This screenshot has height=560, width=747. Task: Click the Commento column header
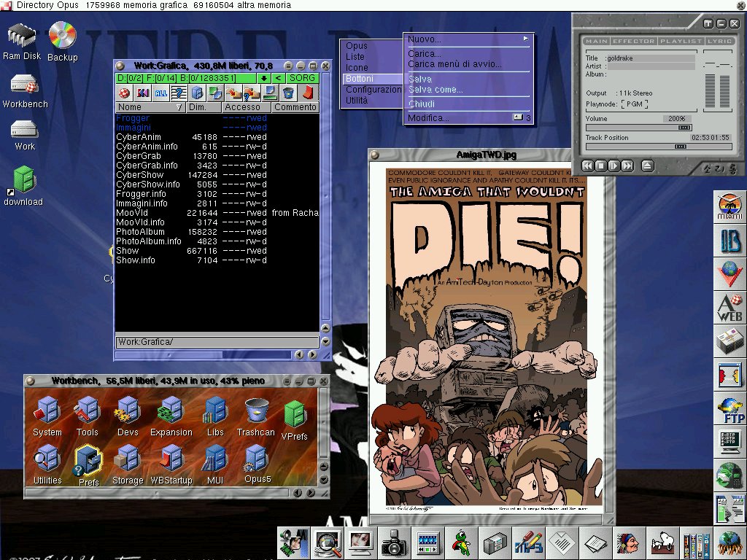(x=295, y=107)
